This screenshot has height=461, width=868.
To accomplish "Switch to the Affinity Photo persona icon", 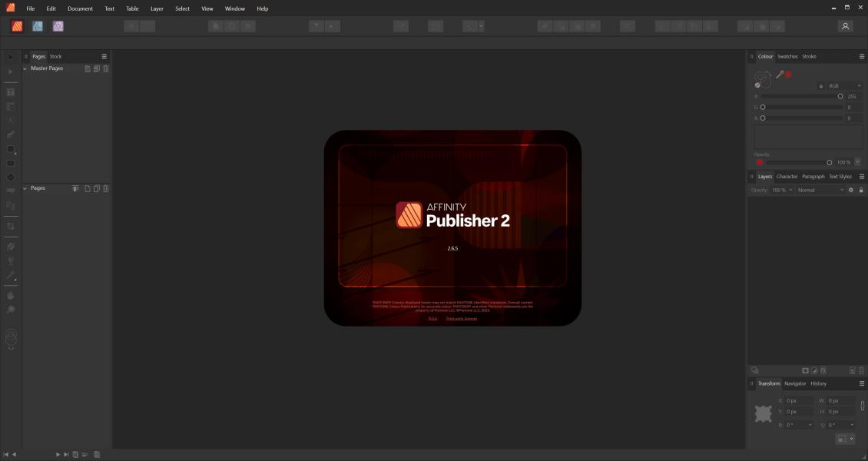I will tap(58, 26).
